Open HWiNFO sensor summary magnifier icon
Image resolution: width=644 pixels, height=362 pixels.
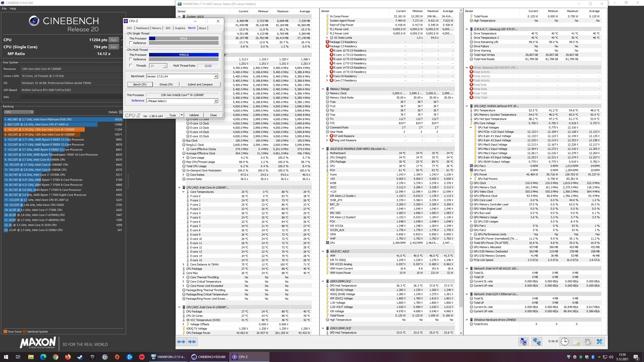[524, 342]
